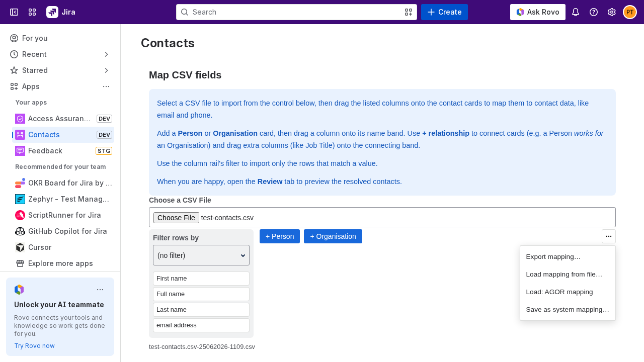Add a Person card

click(280, 236)
